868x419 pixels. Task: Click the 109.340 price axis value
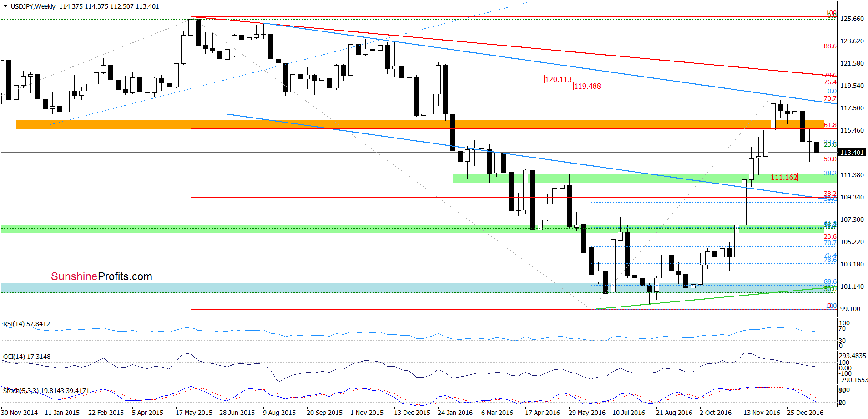coord(852,197)
